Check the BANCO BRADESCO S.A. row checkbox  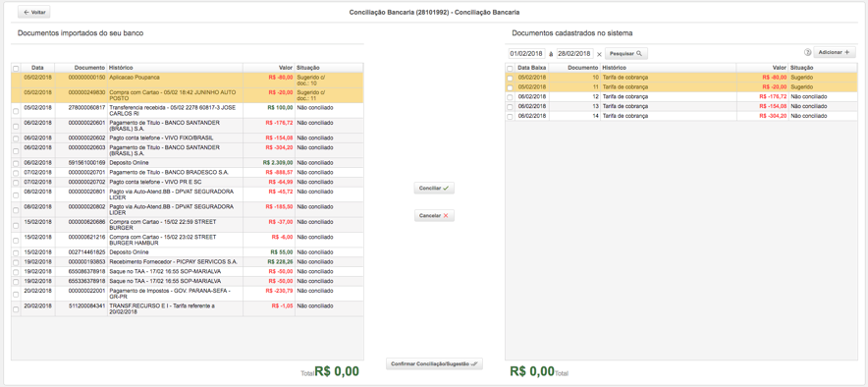coord(16,173)
